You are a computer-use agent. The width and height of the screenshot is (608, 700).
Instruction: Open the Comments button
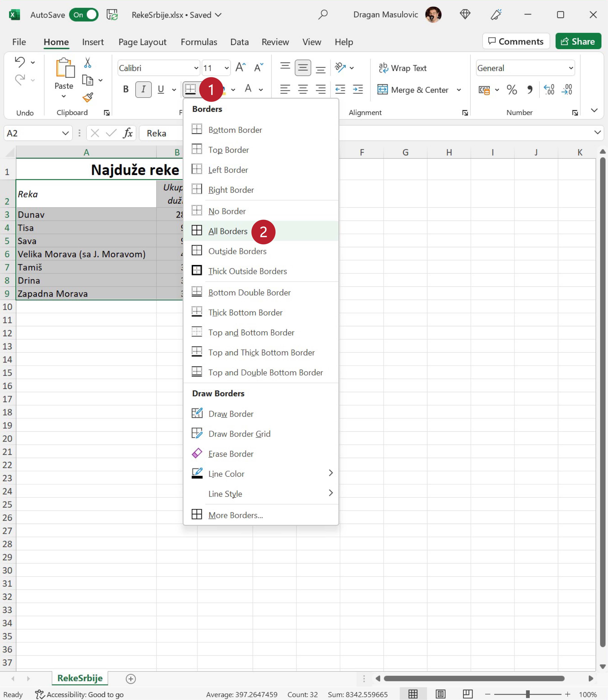(516, 41)
